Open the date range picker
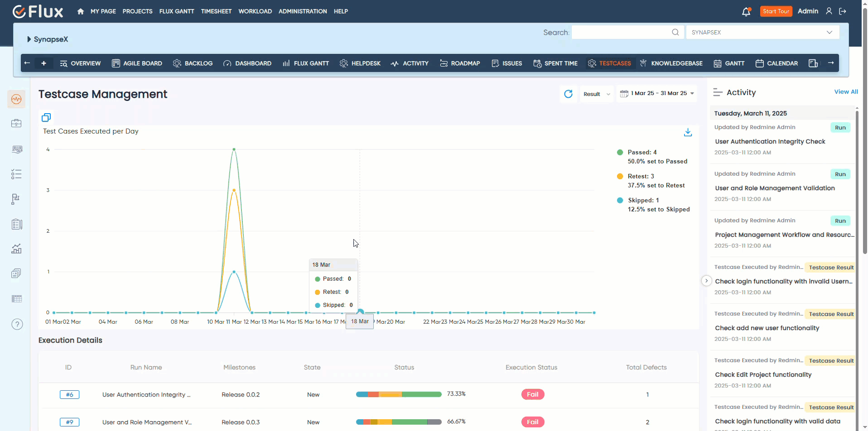The height and width of the screenshot is (431, 868). coord(656,94)
